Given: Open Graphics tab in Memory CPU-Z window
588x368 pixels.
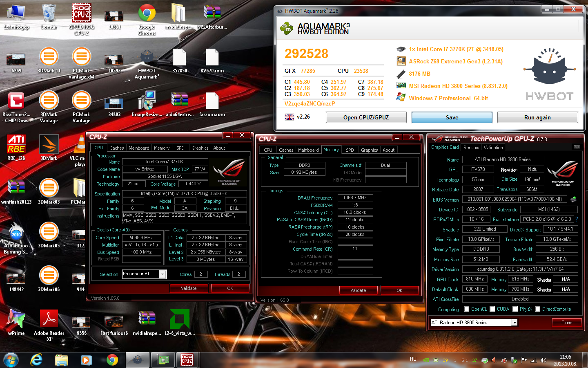Looking at the screenshot, I should click(x=370, y=150).
